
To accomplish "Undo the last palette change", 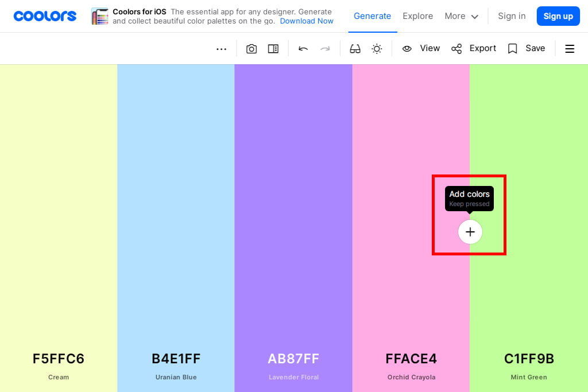I will click(303, 49).
